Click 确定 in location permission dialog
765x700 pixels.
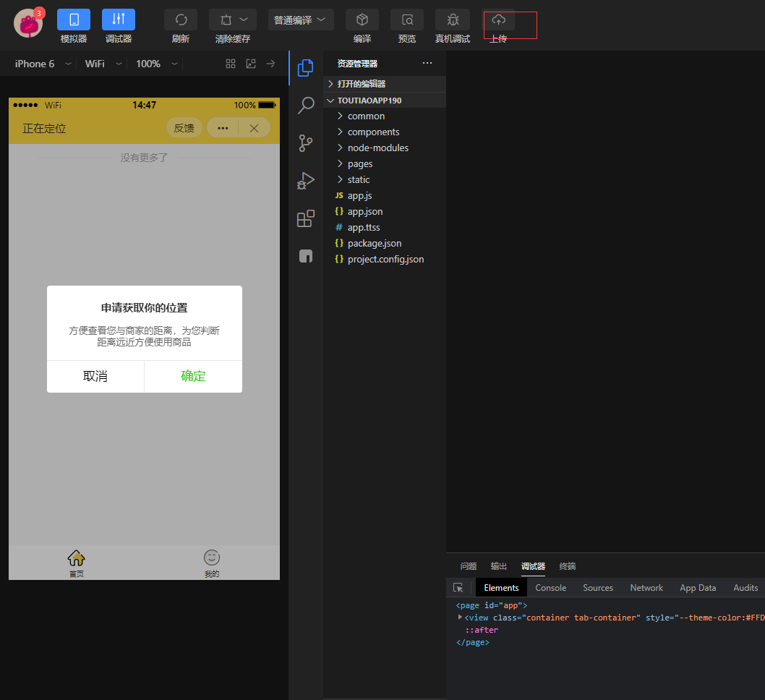(x=193, y=376)
